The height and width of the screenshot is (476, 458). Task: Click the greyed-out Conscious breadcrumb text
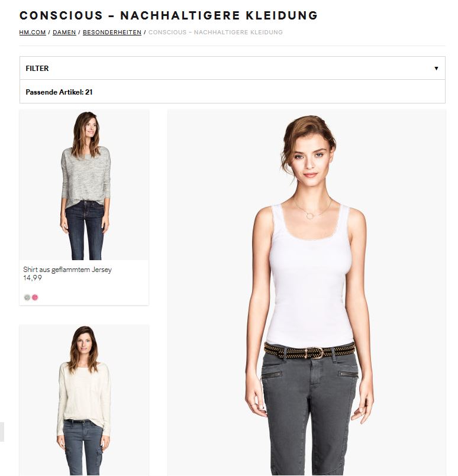coord(215,32)
